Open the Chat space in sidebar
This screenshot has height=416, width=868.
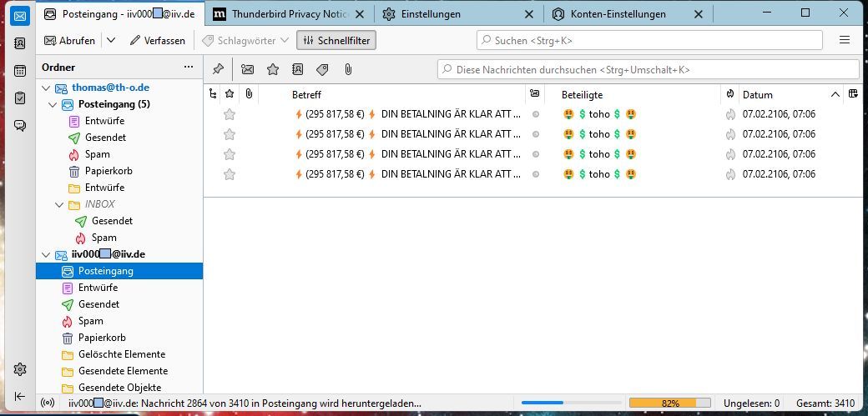coord(21,126)
